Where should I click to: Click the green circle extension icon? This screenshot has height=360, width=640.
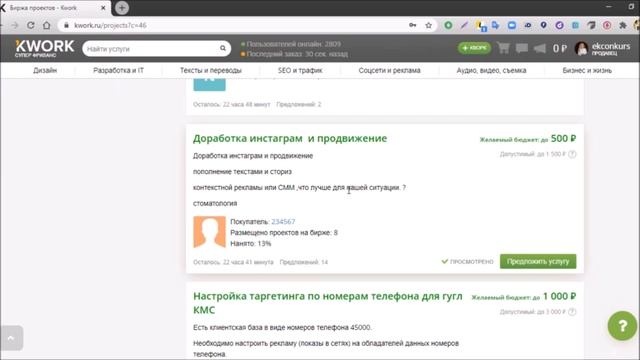448,25
